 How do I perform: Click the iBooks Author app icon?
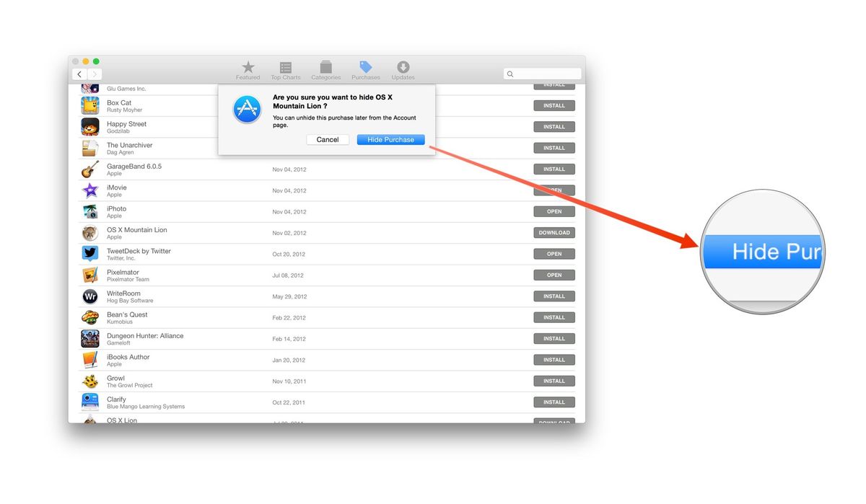click(90, 360)
